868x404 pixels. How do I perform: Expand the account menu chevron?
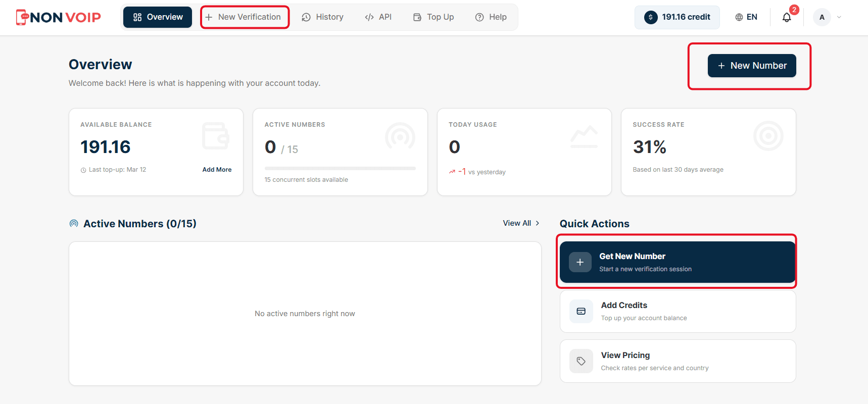tap(839, 17)
